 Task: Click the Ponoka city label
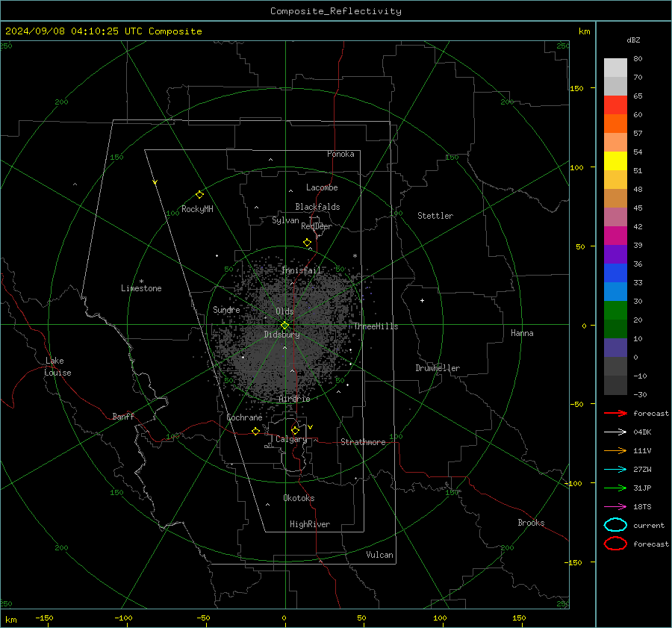[340, 154]
